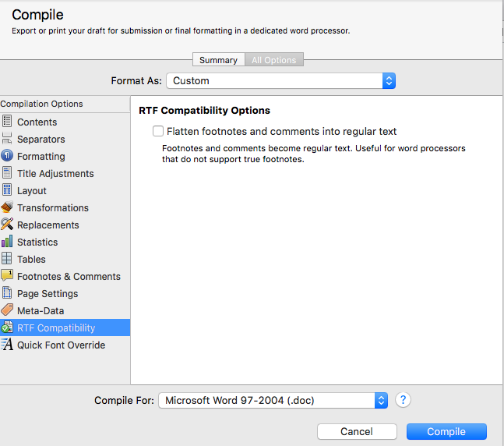This screenshot has height=446, width=504.
Task: Click the Formatting icon in options list
Action: point(7,156)
